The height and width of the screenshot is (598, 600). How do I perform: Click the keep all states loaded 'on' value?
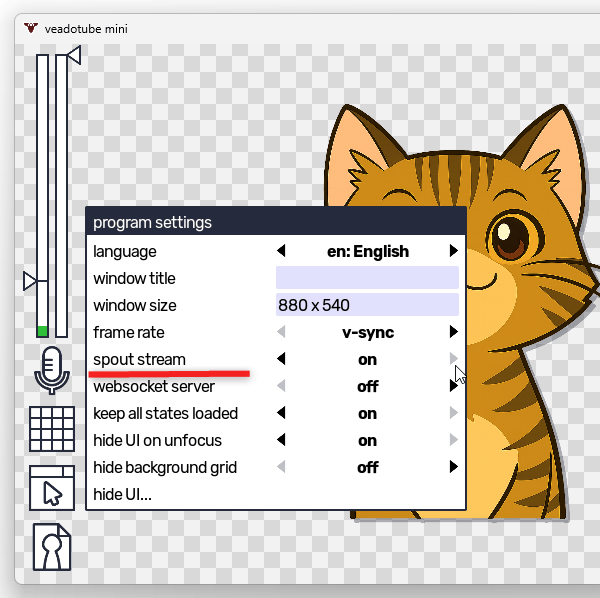point(367,414)
